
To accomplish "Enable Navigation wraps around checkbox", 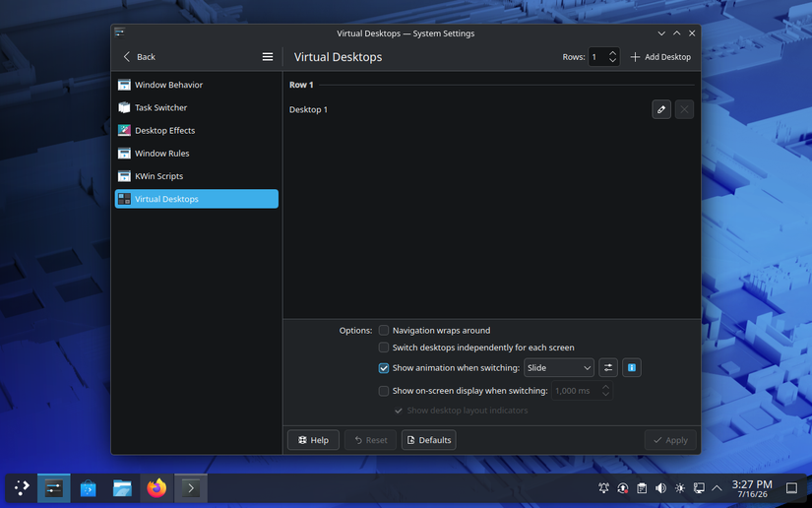I will point(384,331).
